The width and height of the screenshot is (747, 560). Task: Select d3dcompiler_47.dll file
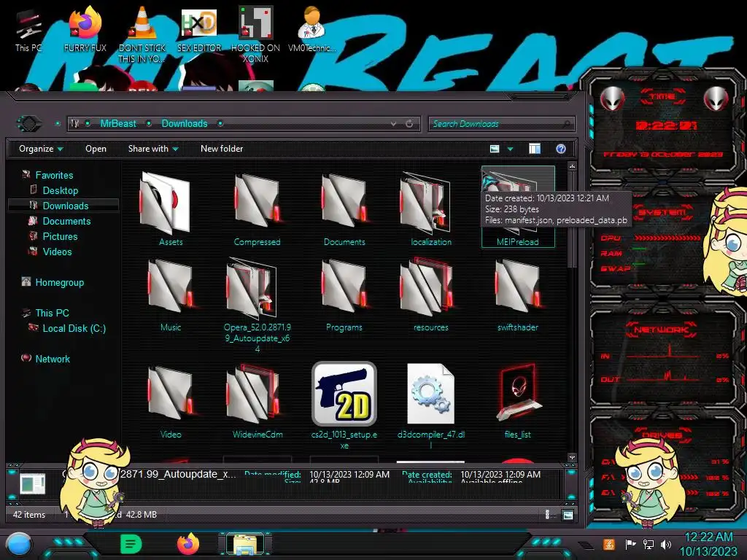point(430,405)
